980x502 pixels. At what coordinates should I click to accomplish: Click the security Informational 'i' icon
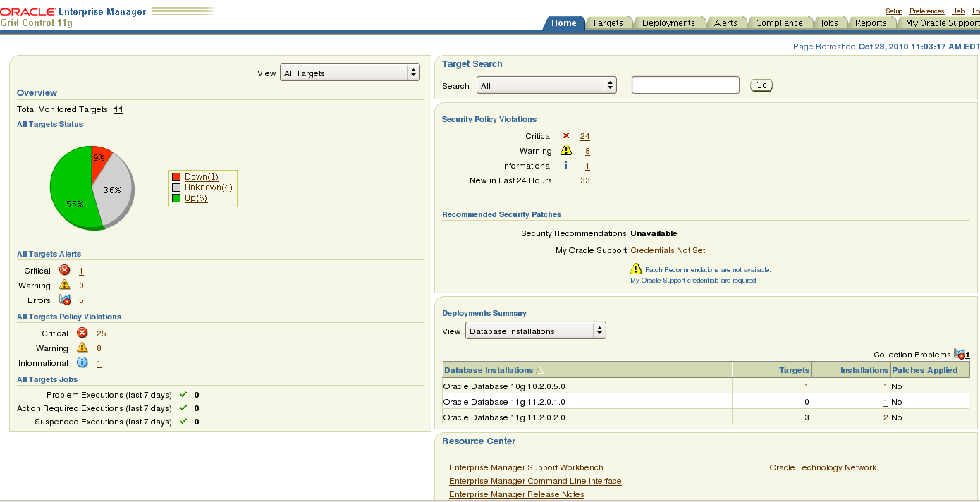click(x=565, y=165)
